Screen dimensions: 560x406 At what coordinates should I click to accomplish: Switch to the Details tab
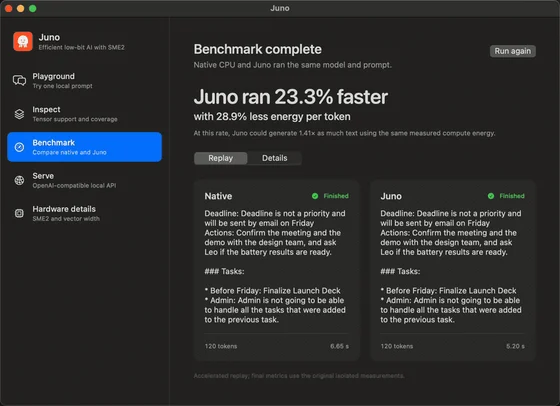tap(275, 158)
